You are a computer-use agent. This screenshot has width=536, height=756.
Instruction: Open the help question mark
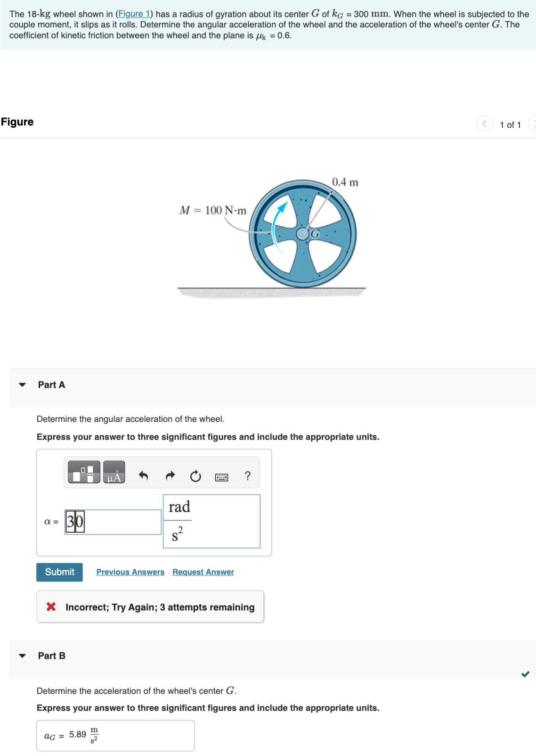(248, 476)
